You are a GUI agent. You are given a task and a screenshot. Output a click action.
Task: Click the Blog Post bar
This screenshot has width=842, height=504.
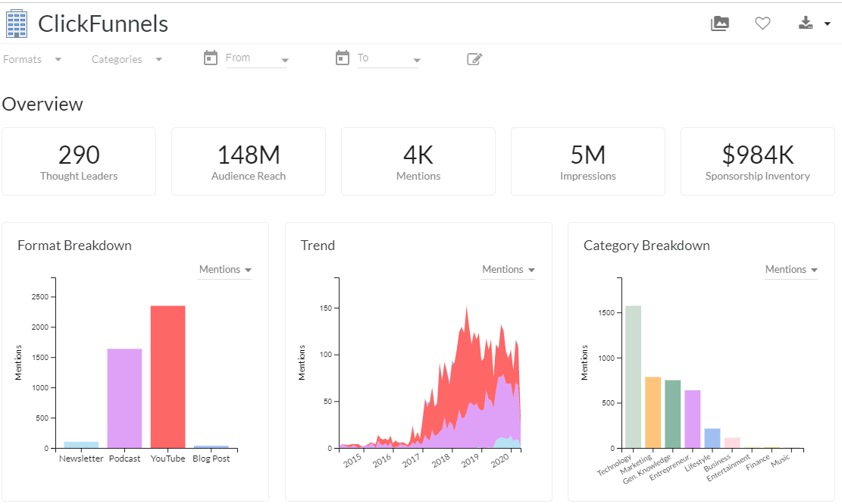tap(211, 446)
